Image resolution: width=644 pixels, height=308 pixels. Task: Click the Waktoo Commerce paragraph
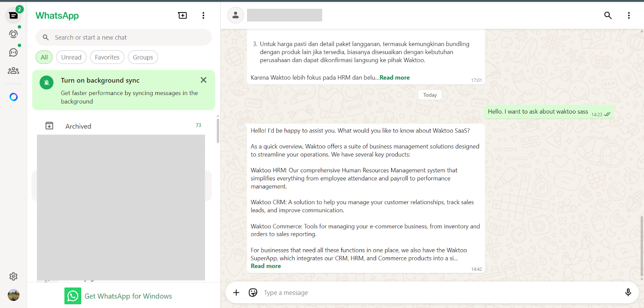click(365, 230)
